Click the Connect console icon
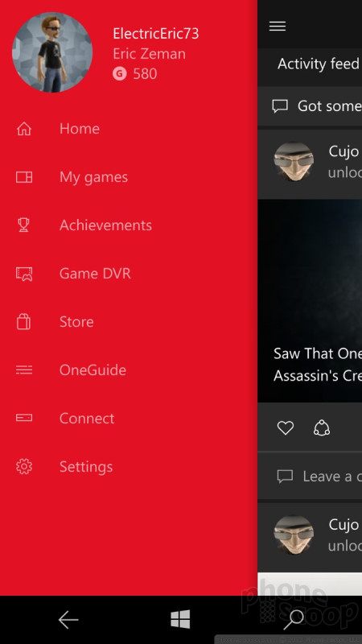Screen dimensions: 362x644 coord(24,418)
